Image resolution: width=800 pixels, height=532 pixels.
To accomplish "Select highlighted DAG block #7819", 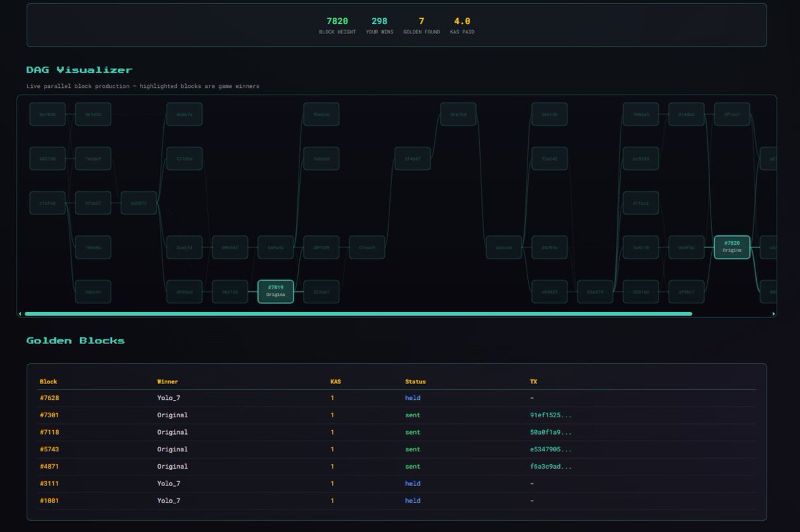I will pos(275,291).
